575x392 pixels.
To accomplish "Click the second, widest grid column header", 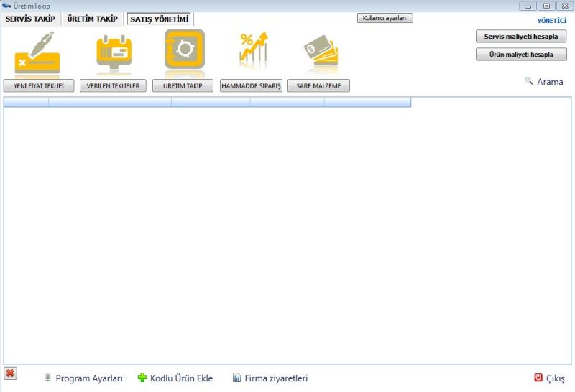I will [110, 102].
